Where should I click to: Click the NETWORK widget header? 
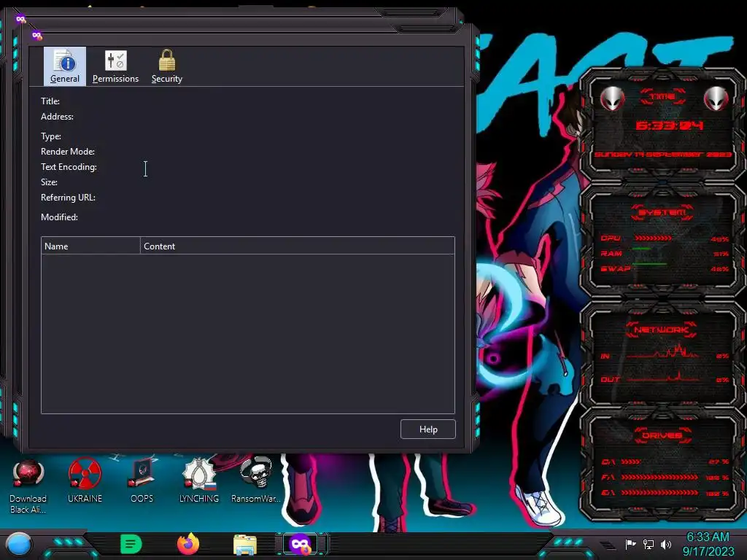661,330
